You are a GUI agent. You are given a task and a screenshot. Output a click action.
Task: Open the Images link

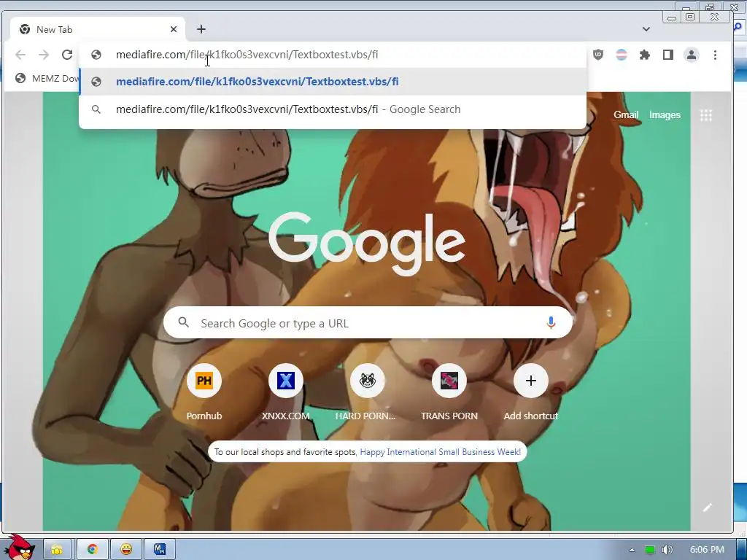[665, 114]
